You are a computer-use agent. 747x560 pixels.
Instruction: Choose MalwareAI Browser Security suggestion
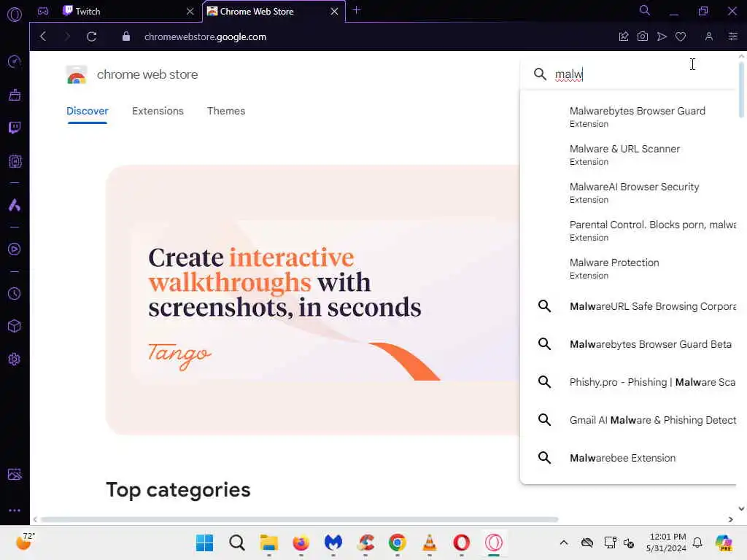(x=629, y=192)
